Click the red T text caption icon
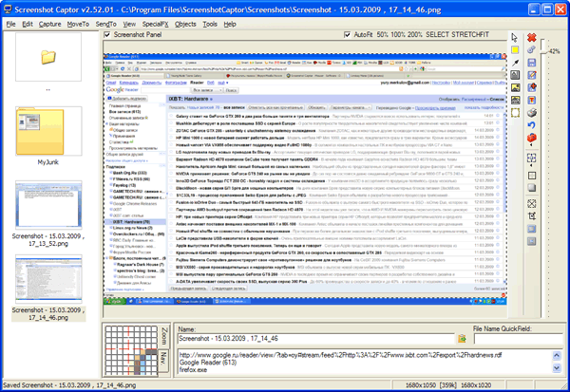 [532, 100]
